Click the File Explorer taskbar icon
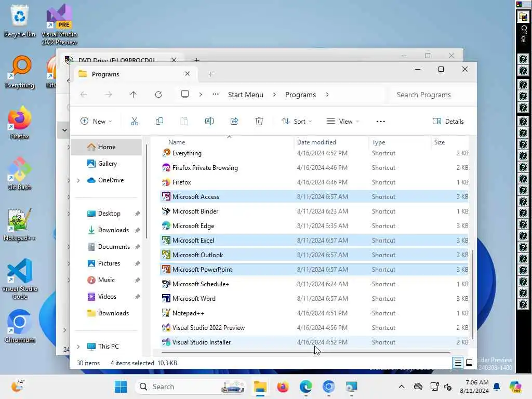This screenshot has width=532, height=399. [x=260, y=387]
